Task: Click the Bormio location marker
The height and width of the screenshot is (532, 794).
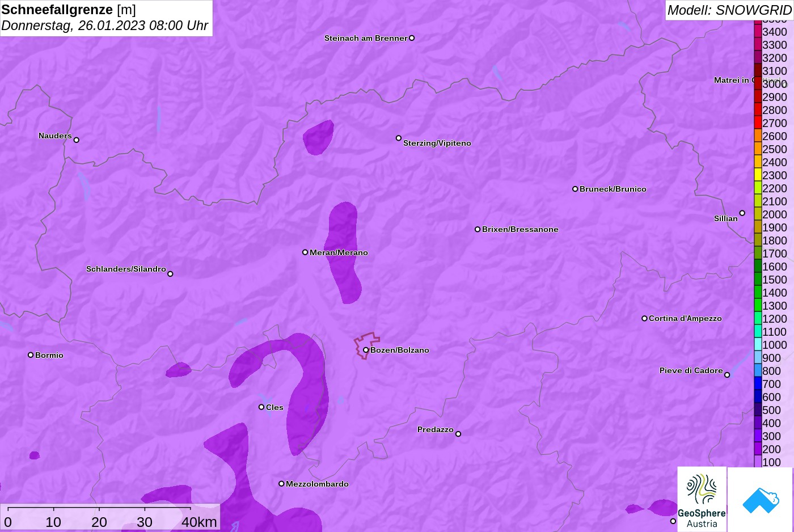Action: (x=31, y=355)
